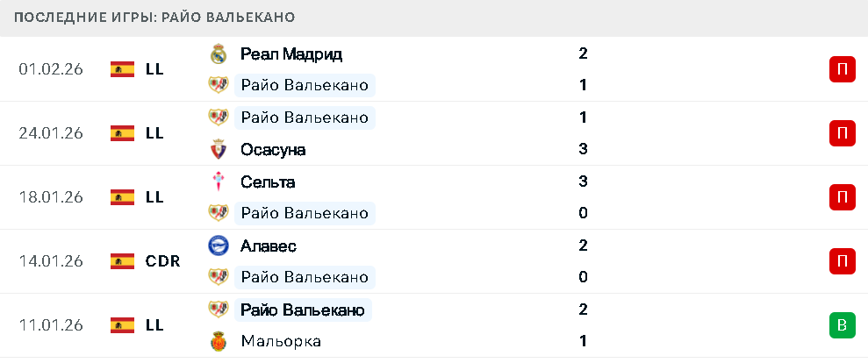Click the 18.01.26 match date
The height and width of the screenshot is (363, 868).
(x=51, y=197)
